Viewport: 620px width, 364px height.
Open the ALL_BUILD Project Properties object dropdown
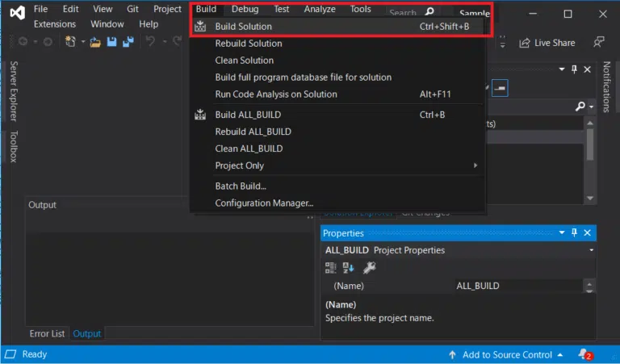[x=592, y=250]
